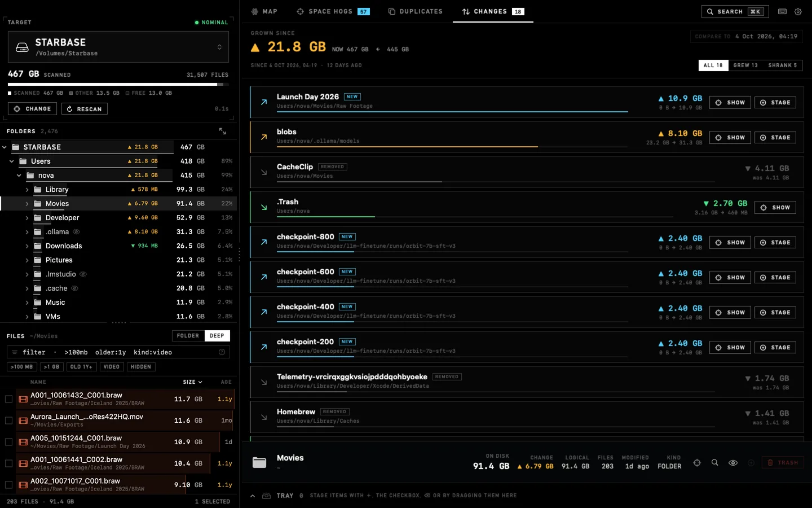The width and height of the screenshot is (812, 508).
Task: Click the Starbase drive icon in target panel
Action: click(22, 47)
